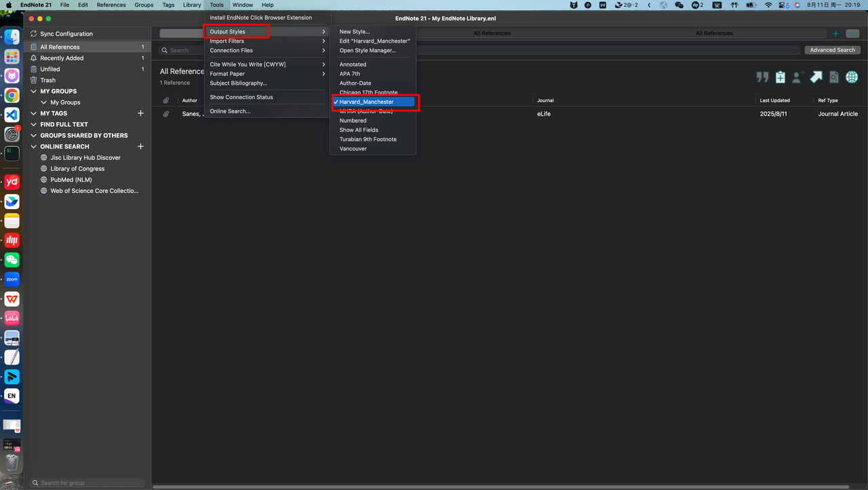Click the eLife journal cell
This screenshot has width=868, height=490.
tap(544, 114)
